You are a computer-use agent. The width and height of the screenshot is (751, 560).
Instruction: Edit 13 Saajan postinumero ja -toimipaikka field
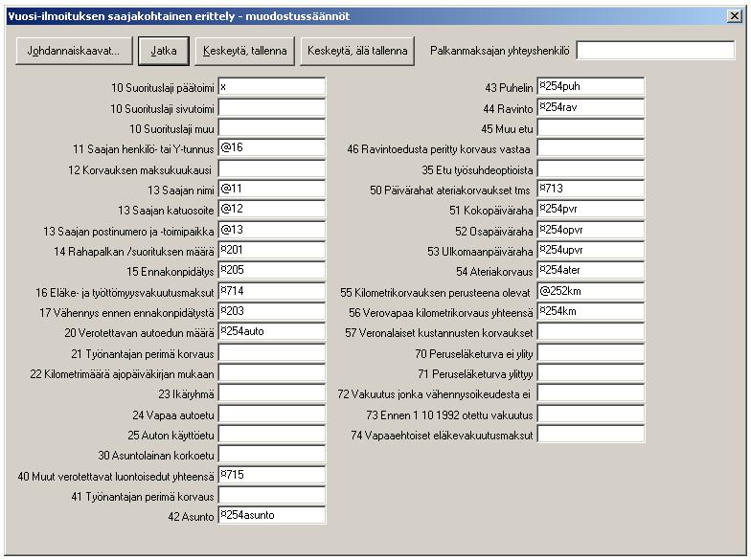click(272, 230)
